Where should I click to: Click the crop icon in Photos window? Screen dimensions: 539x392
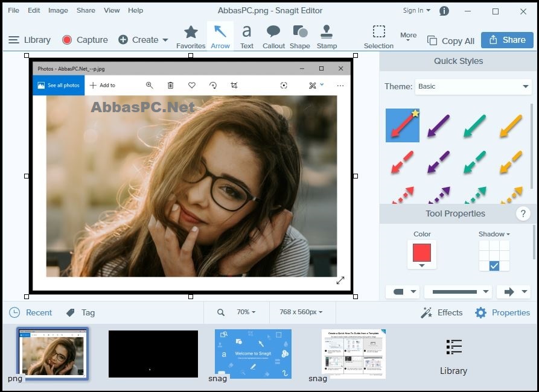click(234, 85)
